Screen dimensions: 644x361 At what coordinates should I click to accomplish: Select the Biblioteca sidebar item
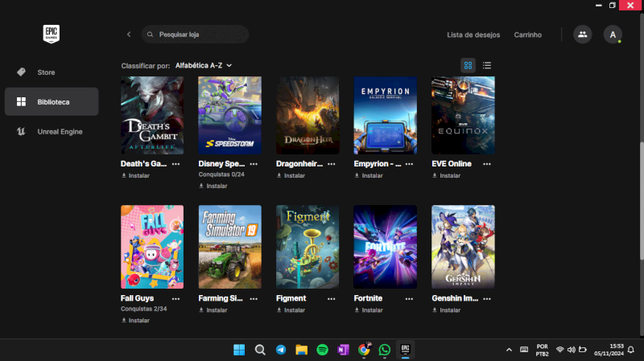point(52,102)
